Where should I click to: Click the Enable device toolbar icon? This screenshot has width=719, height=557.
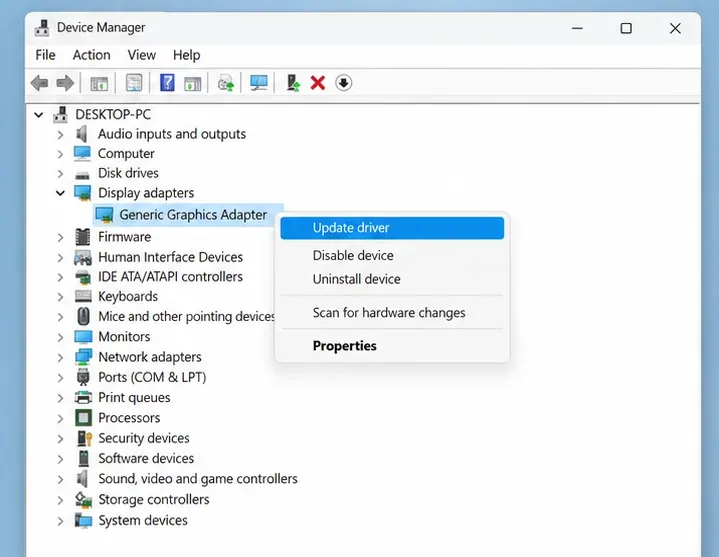[x=293, y=83]
